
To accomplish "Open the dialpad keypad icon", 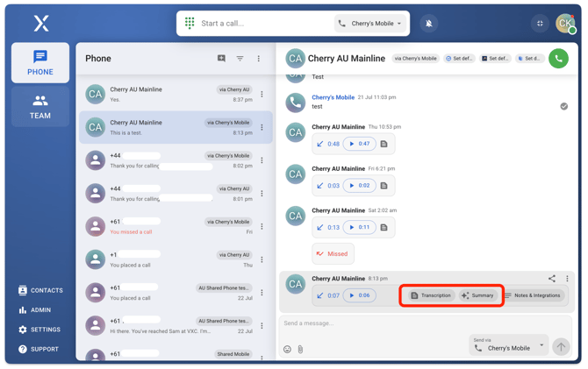I will (x=190, y=24).
